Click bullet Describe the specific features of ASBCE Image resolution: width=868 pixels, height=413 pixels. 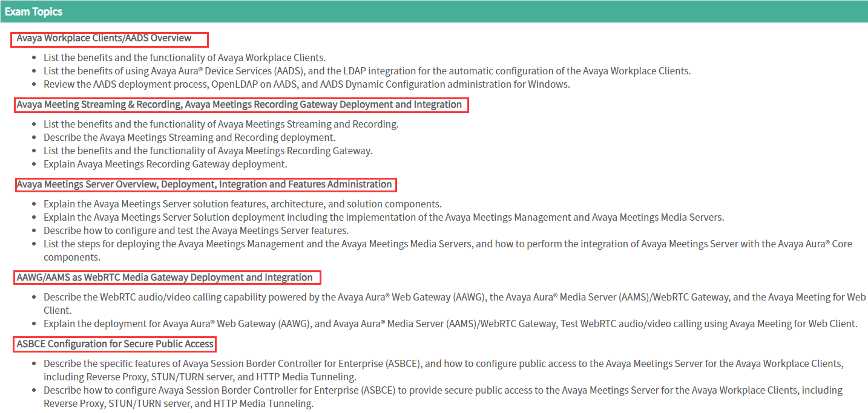pos(444,370)
